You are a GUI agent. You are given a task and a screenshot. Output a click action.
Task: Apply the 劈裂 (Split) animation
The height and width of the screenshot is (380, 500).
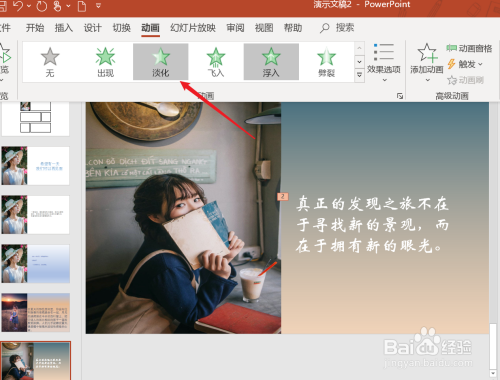point(326,62)
